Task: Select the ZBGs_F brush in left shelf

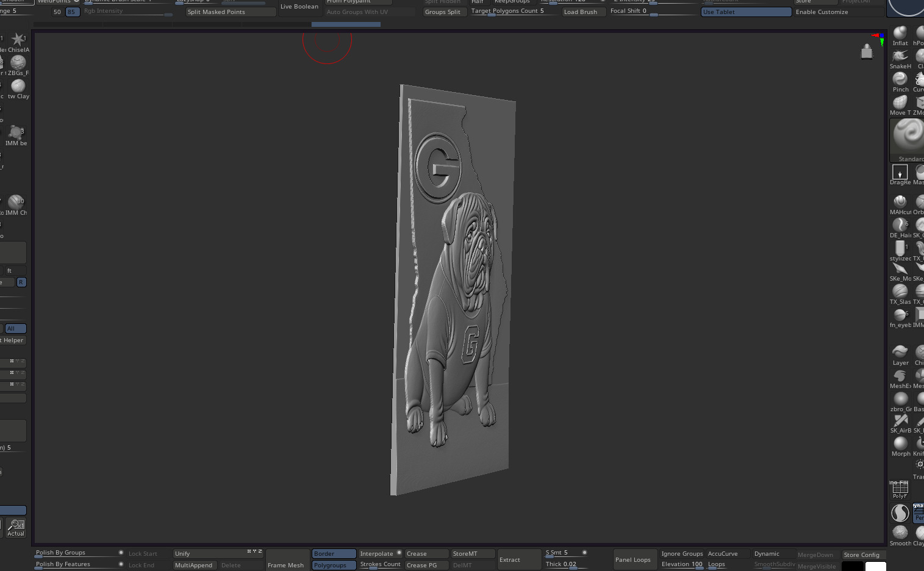Action: tap(18, 66)
